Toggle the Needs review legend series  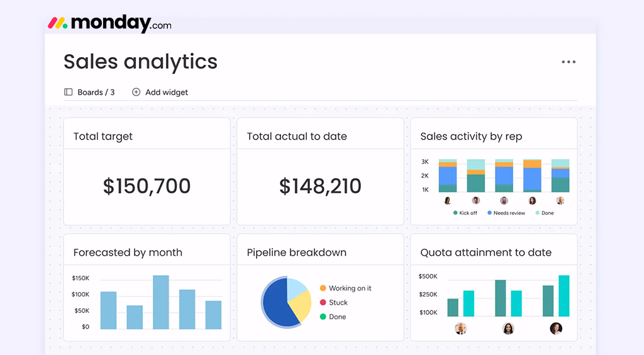(x=505, y=213)
